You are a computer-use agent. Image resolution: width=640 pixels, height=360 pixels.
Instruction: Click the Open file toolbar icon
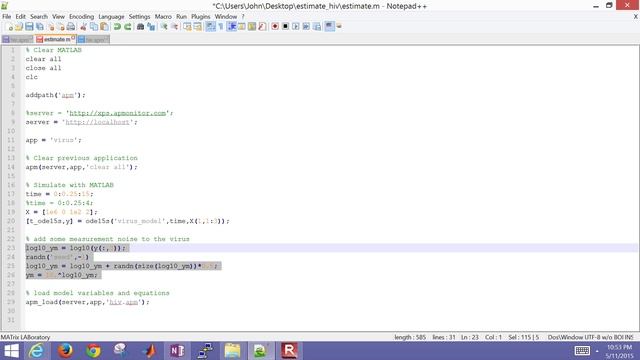pos(19,27)
